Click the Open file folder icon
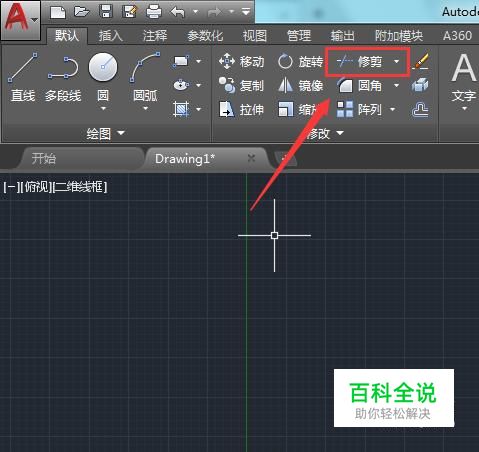Image resolution: width=479 pixels, height=452 pixels. click(82, 12)
